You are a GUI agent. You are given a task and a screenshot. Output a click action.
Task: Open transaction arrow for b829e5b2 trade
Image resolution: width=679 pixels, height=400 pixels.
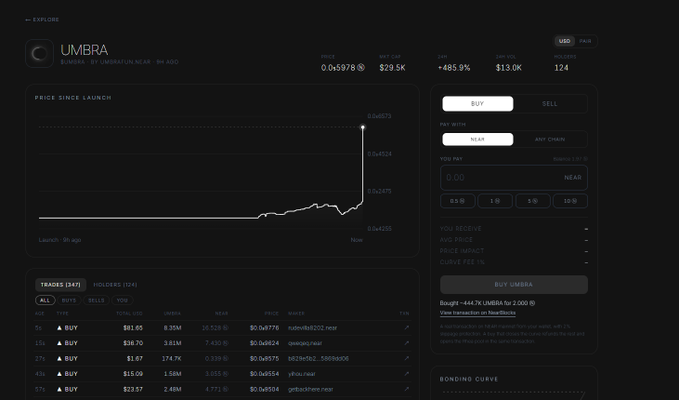(x=406, y=358)
